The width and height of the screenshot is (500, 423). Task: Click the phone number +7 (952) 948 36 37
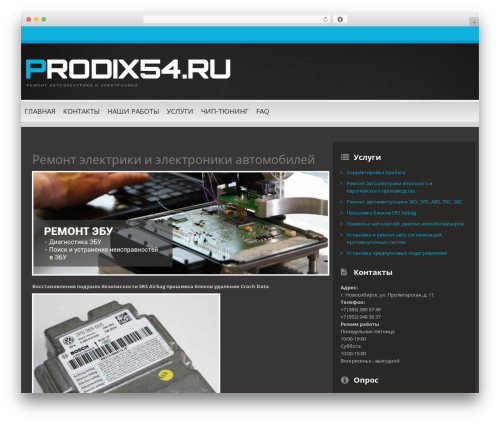tap(361, 317)
